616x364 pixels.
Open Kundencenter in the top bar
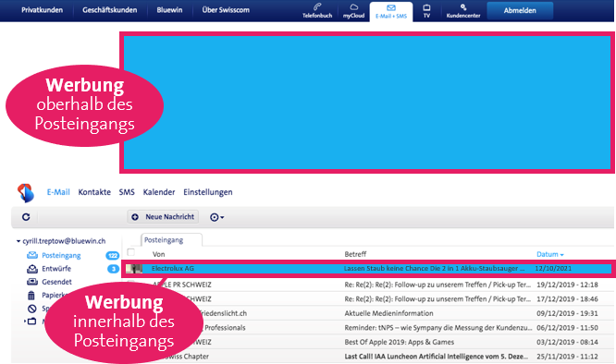coord(463,10)
